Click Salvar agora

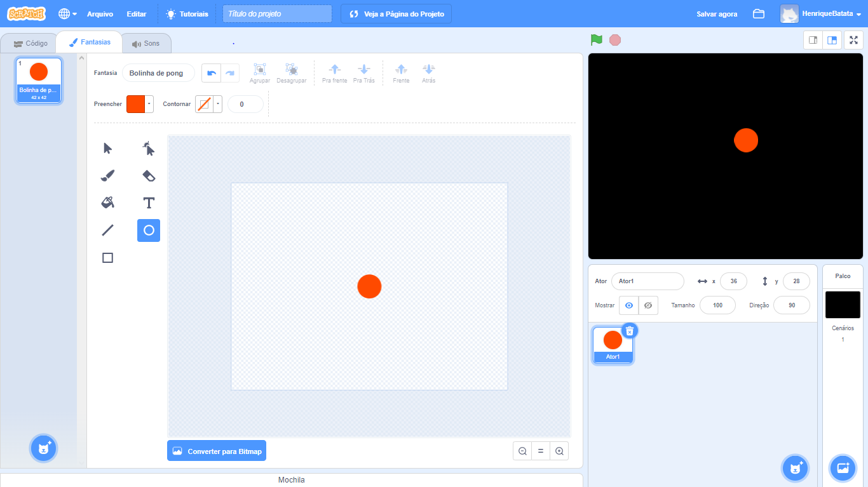(x=717, y=13)
